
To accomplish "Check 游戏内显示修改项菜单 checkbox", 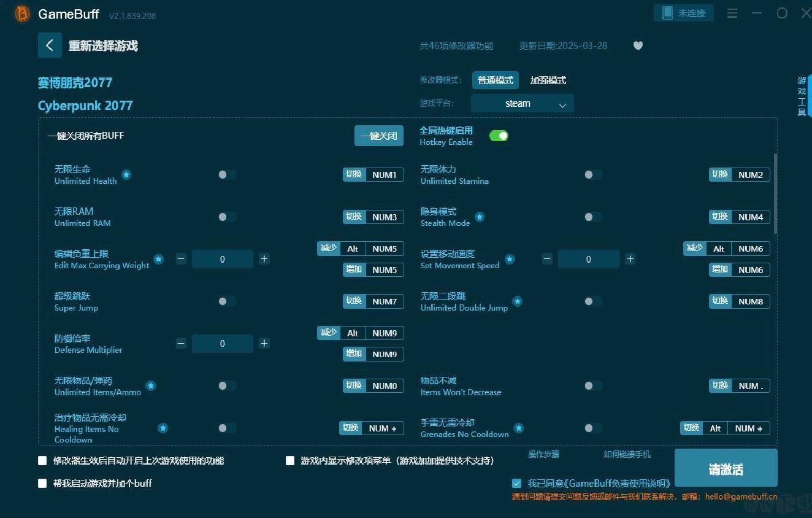I will 290,460.
